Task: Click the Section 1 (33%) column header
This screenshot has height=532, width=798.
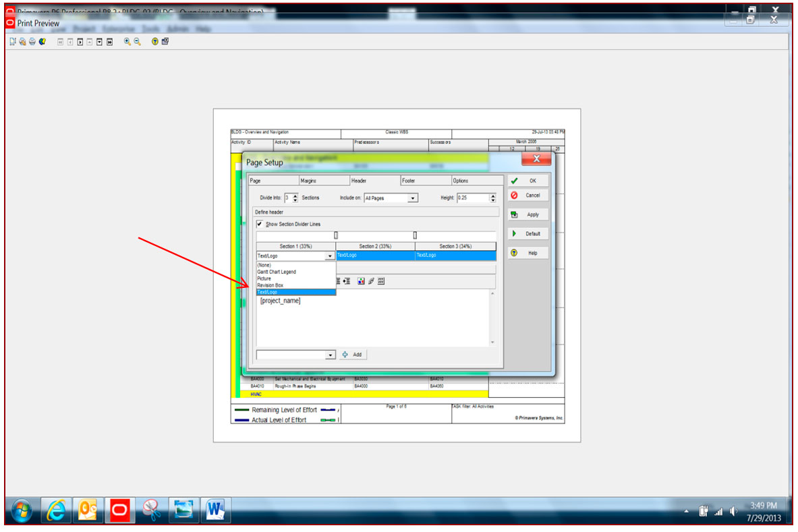Action: [296, 246]
